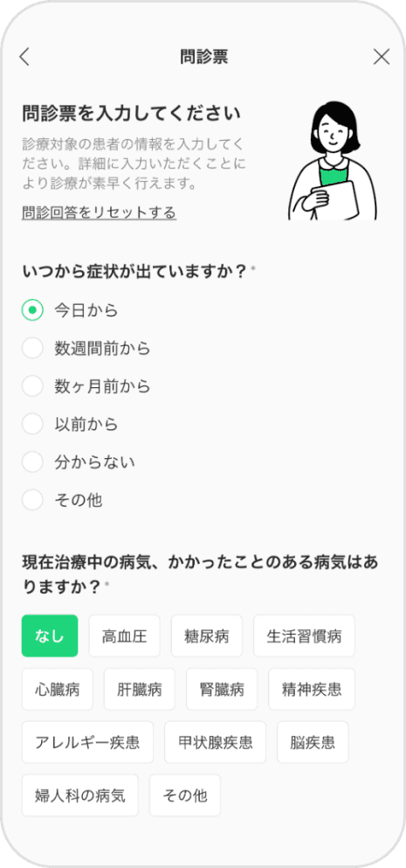Toggle the green なし chip
The width and height of the screenshot is (406, 868).
point(50,636)
